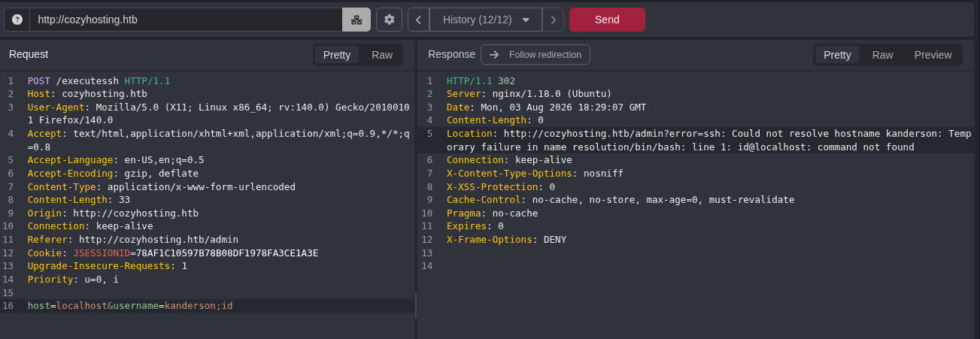This screenshot has width=980, height=339.
Task: Click the request body host=localhost payload
Action: (x=130, y=306)
